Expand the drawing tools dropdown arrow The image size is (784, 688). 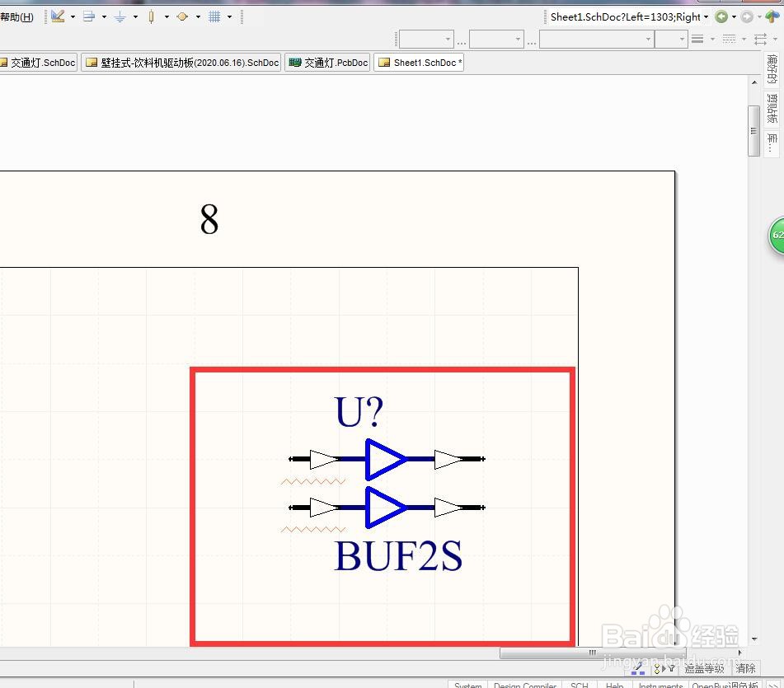point(73,17)
